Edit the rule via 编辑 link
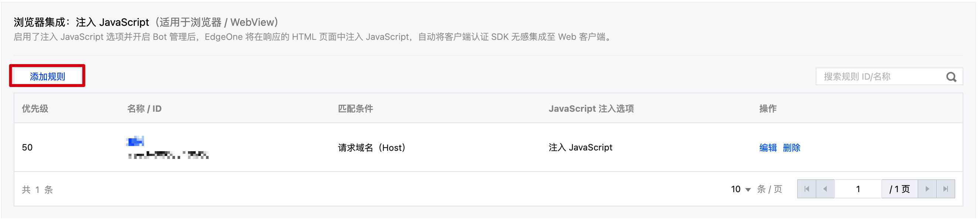Screen dimensions: 980x222 pos(768,148)
